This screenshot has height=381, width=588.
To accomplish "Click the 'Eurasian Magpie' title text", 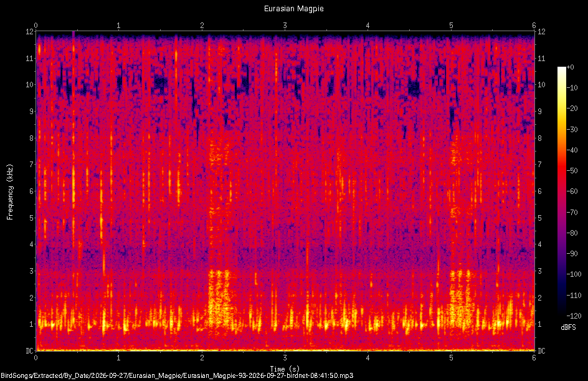I will coord(293,9).
